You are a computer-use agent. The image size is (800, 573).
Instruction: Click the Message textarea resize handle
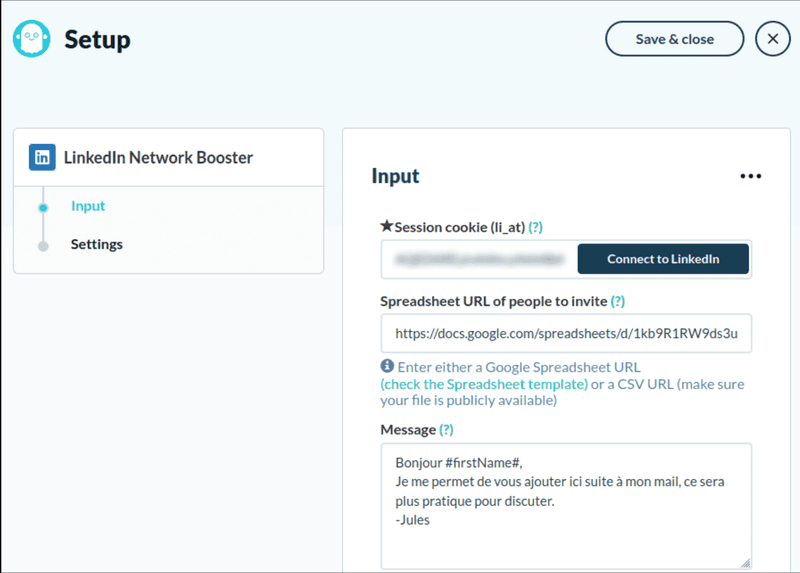pos(745,563)
